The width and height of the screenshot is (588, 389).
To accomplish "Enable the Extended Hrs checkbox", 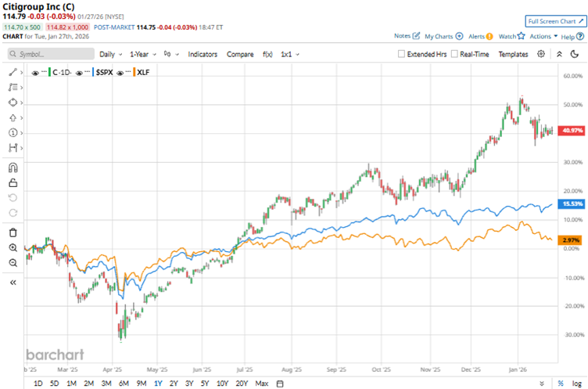I will 402,55.
